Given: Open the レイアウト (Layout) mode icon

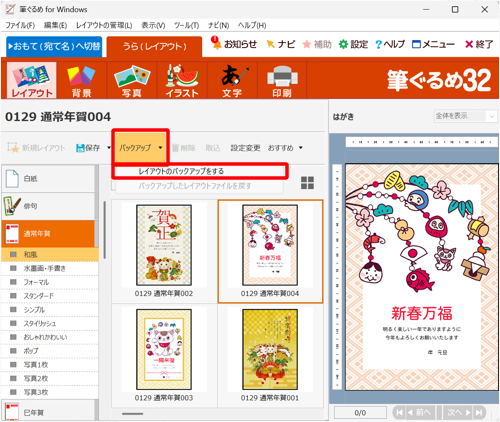Looking at the screenshot, I should [x=32, y=80].
